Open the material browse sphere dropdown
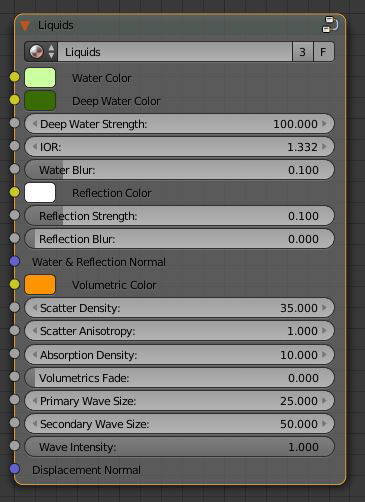The height and width of the screenshot is (502, 365). [41, 52]
